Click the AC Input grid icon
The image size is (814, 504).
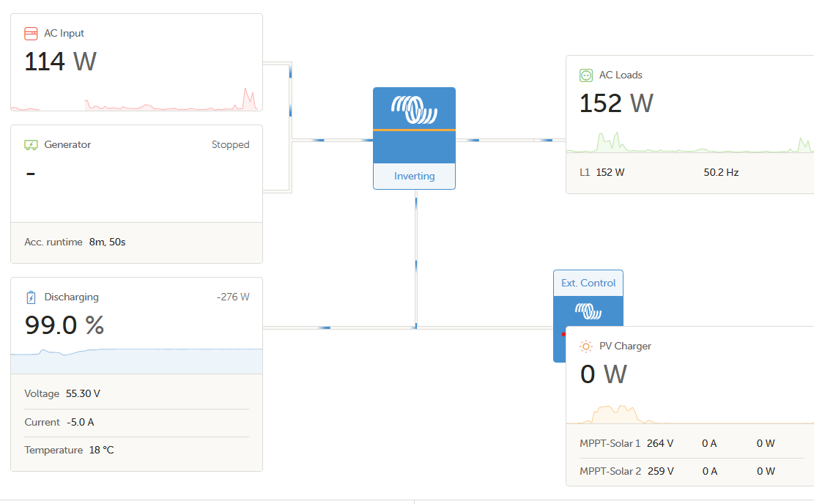tap(31, 34)
